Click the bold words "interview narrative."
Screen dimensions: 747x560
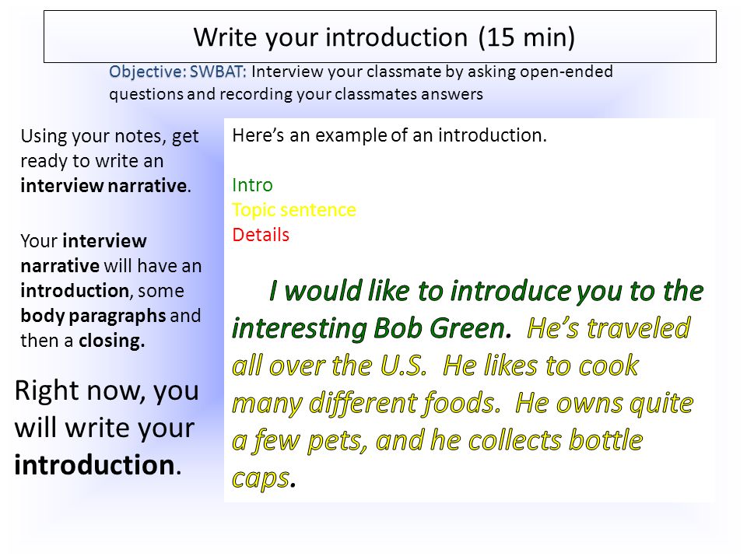[x=106, y=186]
